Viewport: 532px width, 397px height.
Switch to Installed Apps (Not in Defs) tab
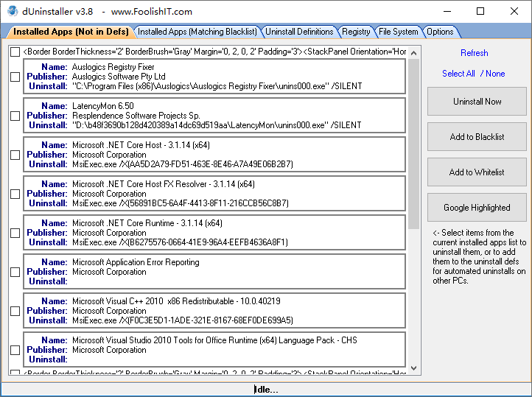click(71, 32)
